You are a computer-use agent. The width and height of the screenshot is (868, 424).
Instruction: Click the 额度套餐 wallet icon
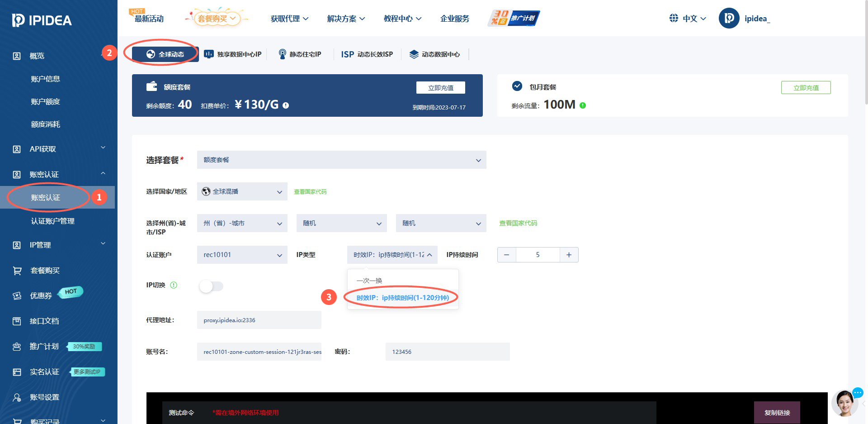pos(152,86)
